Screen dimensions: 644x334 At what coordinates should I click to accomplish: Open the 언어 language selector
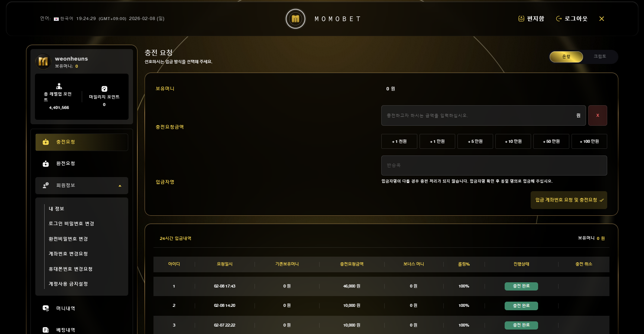(63, 19)
